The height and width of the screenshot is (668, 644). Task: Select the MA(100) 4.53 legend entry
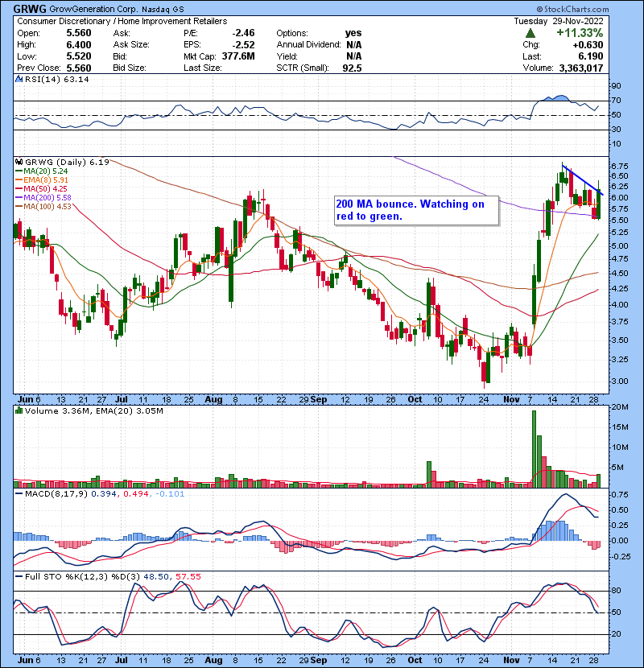click(x=43, y=207)
